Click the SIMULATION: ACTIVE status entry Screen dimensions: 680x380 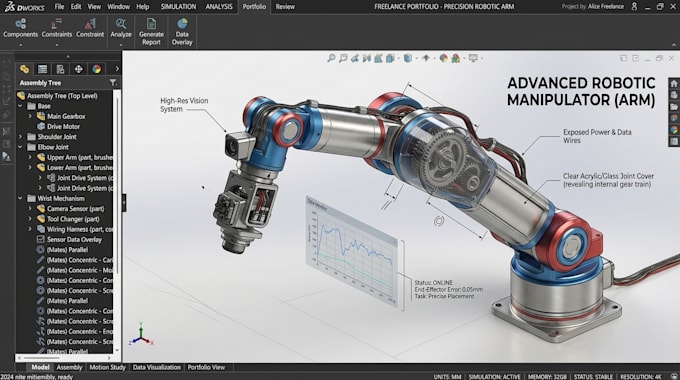tap(494, 377)
